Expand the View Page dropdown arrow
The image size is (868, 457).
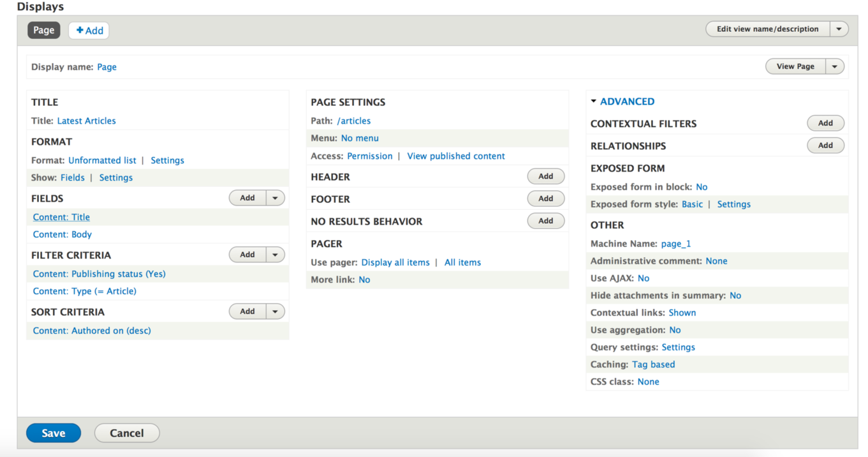pyautogui.click(x=835, y=66)
